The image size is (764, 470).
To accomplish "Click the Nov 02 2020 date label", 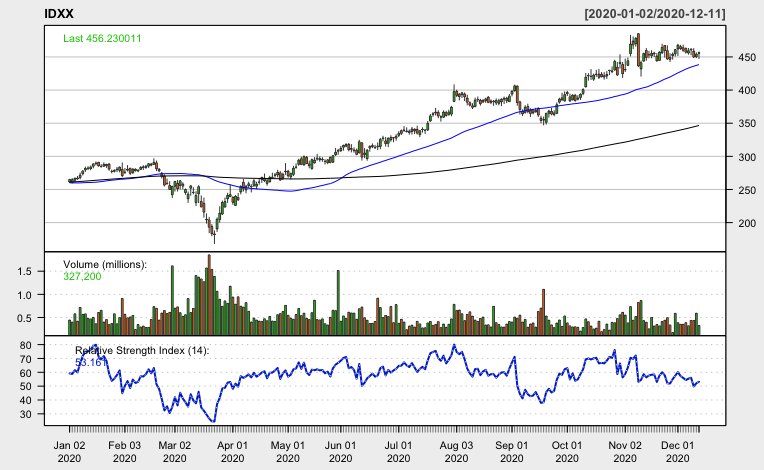I will tap(625, 452).
